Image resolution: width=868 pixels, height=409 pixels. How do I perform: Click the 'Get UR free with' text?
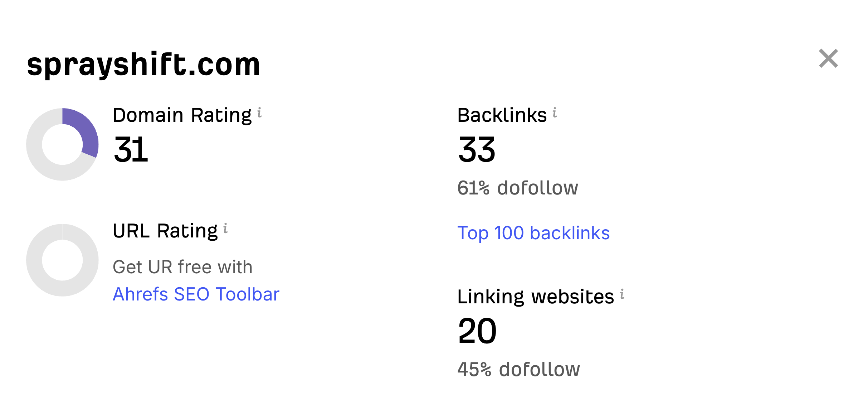click(x=182, y=267)
